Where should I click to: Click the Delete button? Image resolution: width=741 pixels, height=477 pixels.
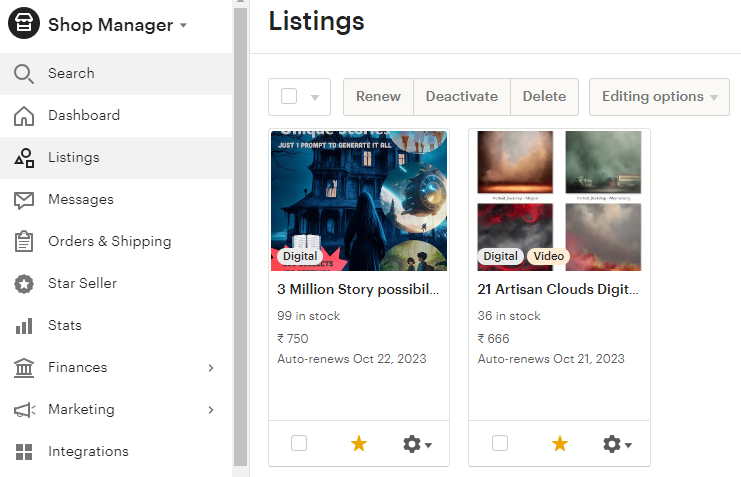[x=544, y=97]
